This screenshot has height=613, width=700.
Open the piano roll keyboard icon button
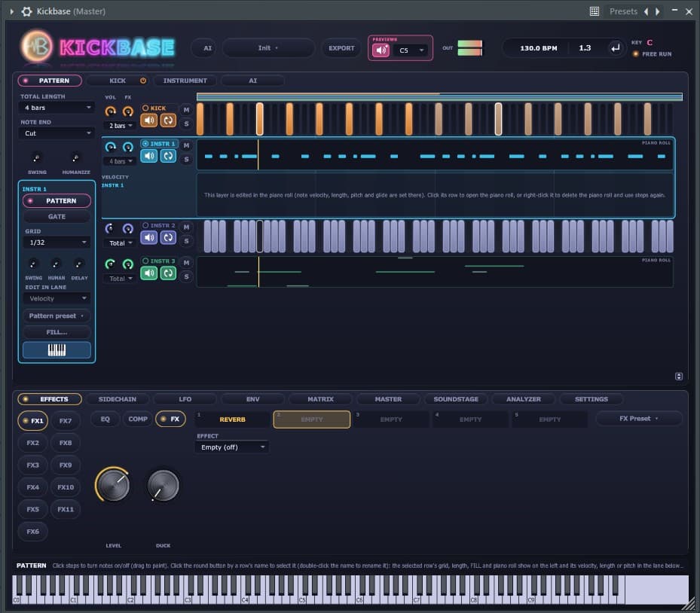57,350
